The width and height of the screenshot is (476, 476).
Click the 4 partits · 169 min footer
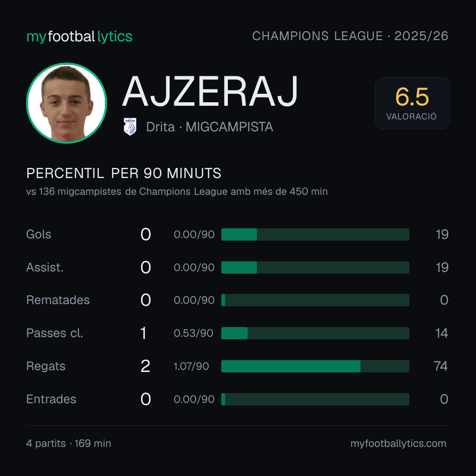click(x=69, y=443)
